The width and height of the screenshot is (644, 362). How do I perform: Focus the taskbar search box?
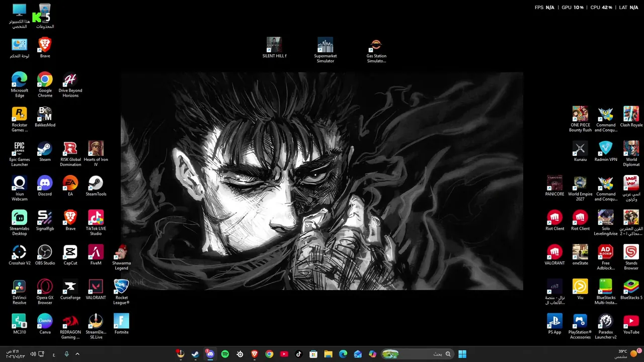tap(417, 354)
